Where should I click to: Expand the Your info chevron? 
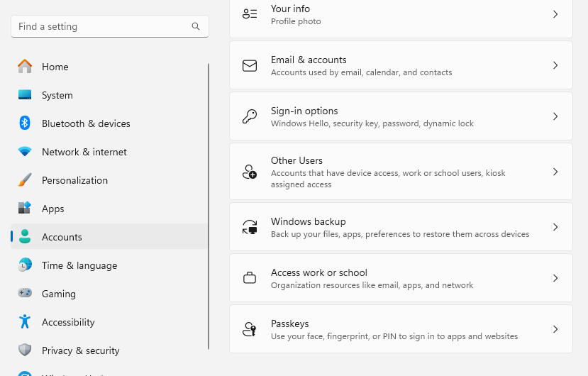click(x=555, y=14)
